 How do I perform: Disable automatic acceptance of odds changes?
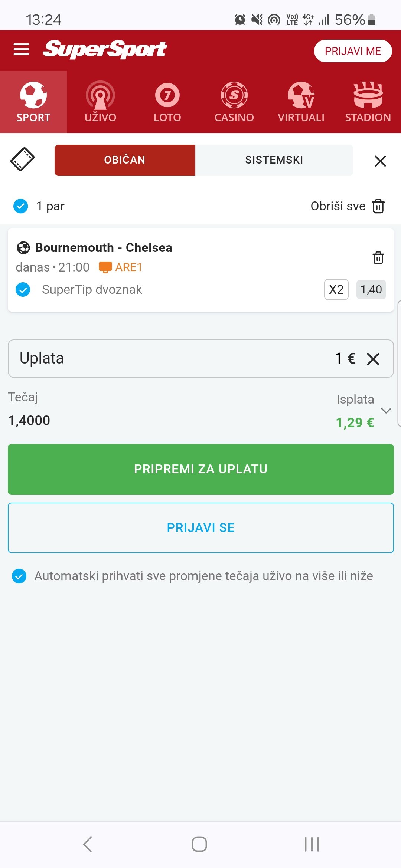point(19,576)
